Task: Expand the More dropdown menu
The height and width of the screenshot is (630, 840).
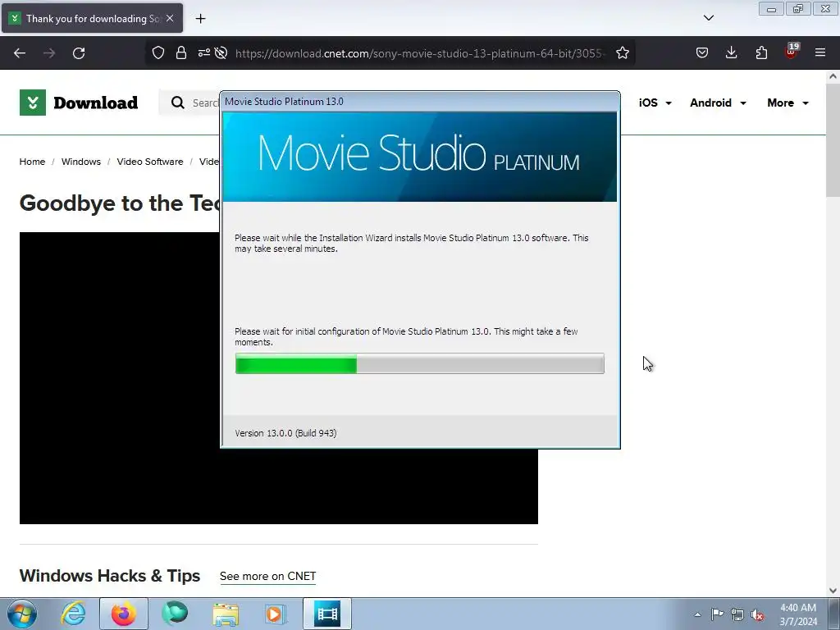Action: 787,103
